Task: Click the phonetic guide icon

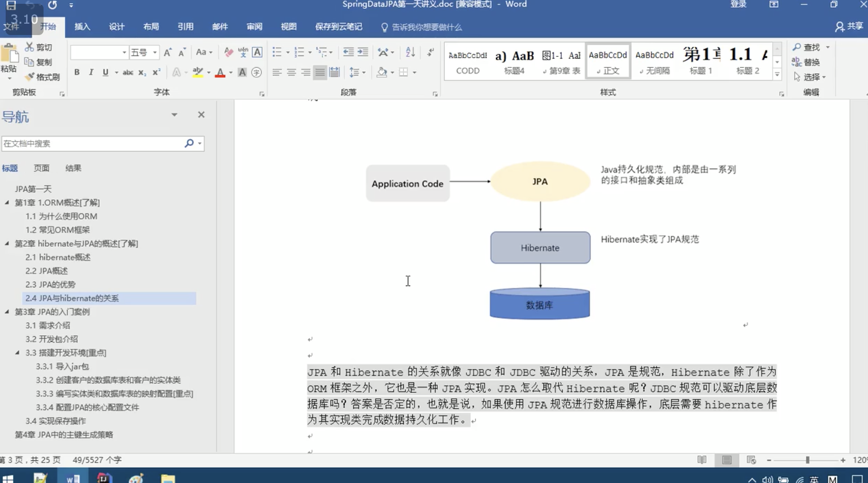Action: 243,52
